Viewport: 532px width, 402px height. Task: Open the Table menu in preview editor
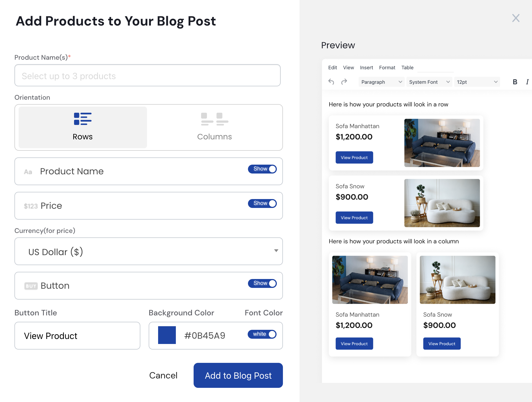[407, 67]
